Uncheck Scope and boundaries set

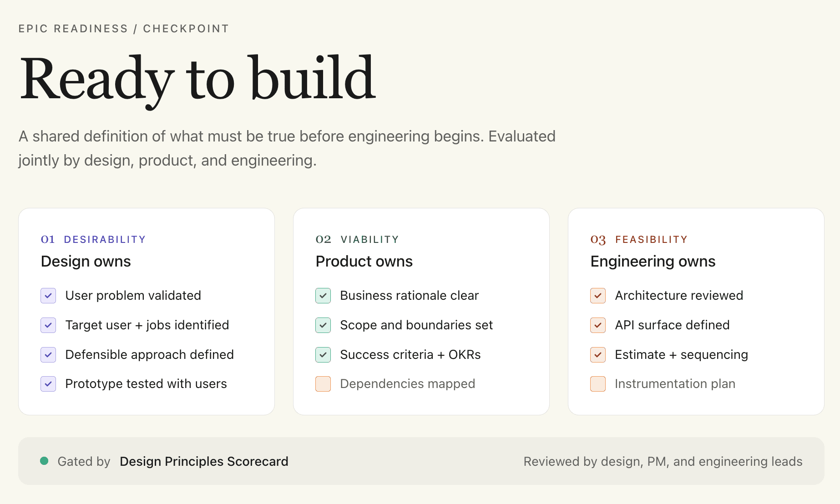point(323,325)
